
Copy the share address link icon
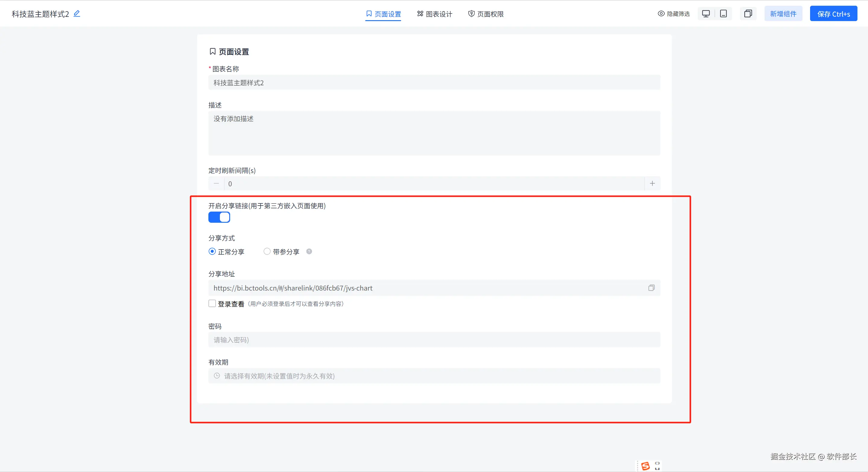(651, 288)
